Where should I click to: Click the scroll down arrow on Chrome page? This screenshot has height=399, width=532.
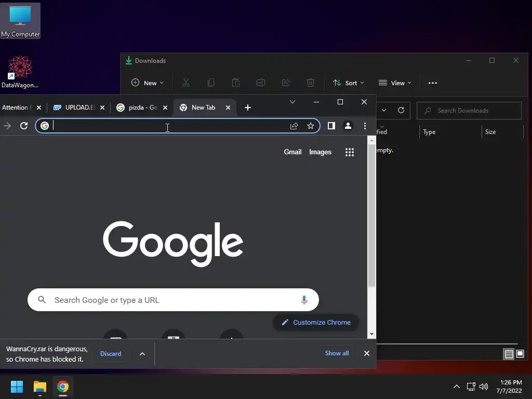pyautogui.click(x=371, y=334)
